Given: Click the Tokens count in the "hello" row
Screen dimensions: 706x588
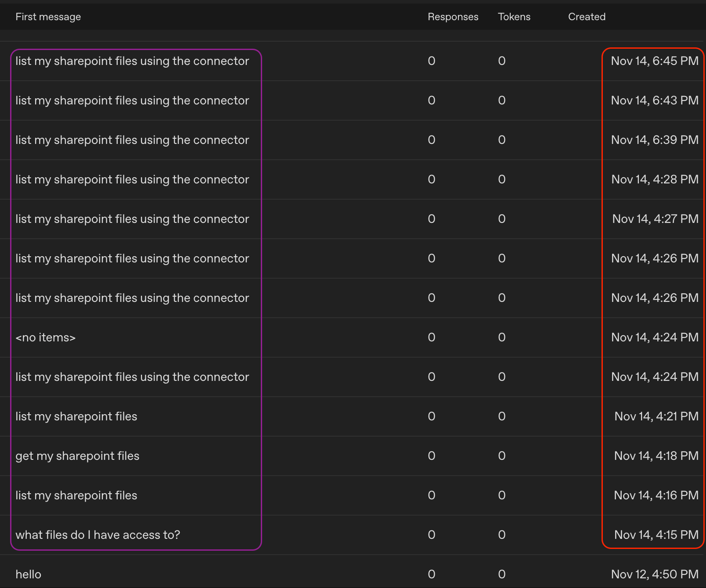Looking at the screenshot, I should pos(502,574).
